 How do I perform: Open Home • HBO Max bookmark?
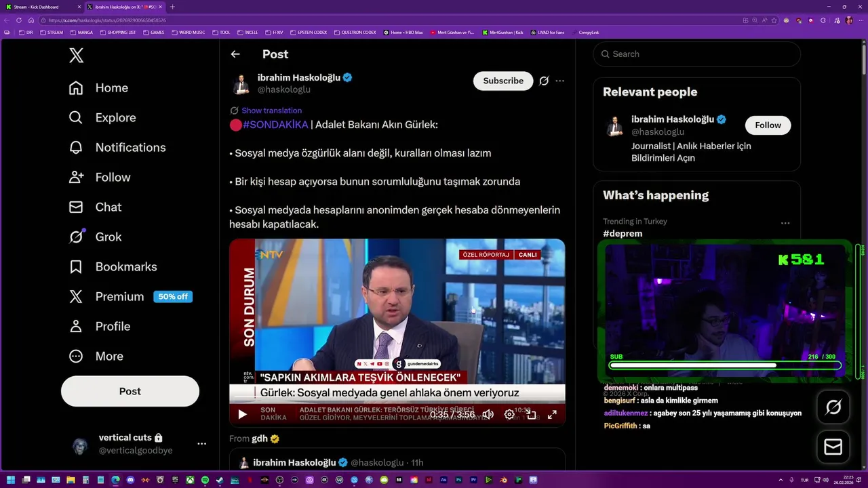[403, 32]
